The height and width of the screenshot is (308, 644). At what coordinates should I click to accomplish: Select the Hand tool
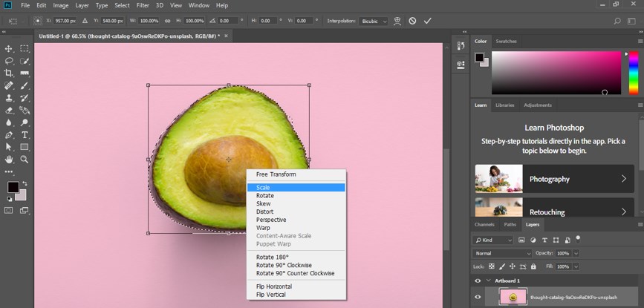pos(8,159)
